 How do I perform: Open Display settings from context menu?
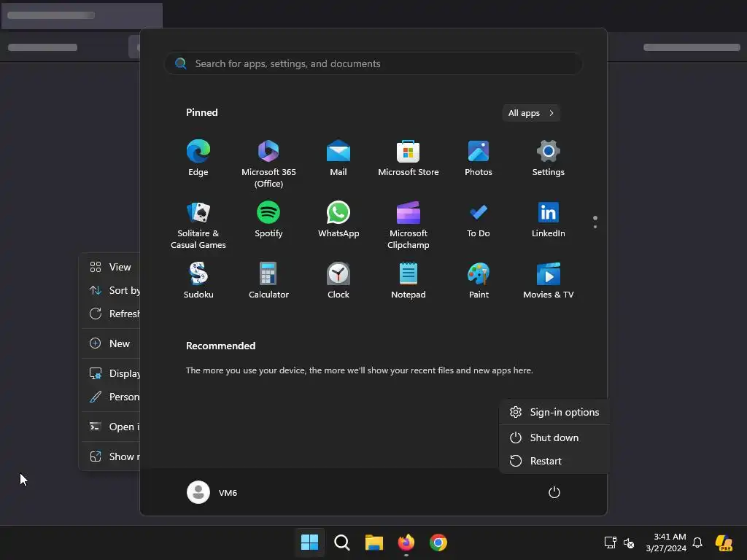tap(111, 373)
